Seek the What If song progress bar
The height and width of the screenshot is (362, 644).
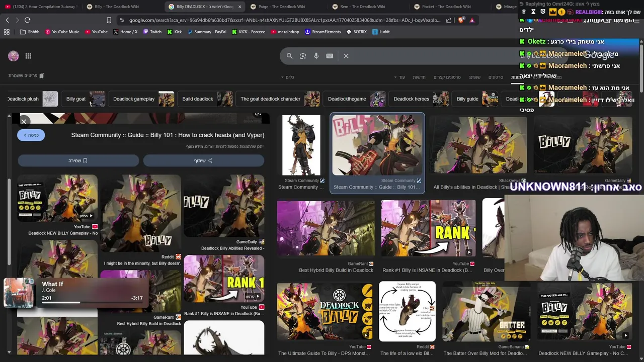[x=92, y=303]
